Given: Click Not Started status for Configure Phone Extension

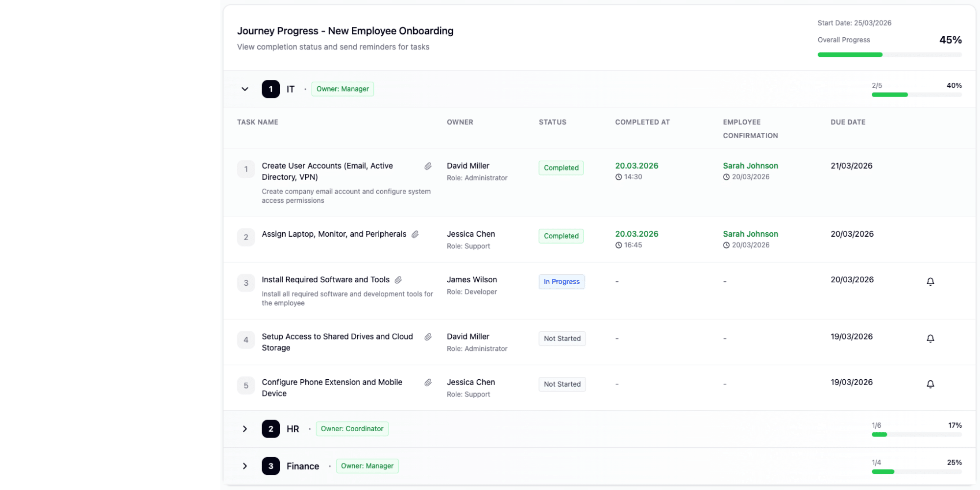Looking at the screenshot, I should pyautogui.click(x=562, y=384).
